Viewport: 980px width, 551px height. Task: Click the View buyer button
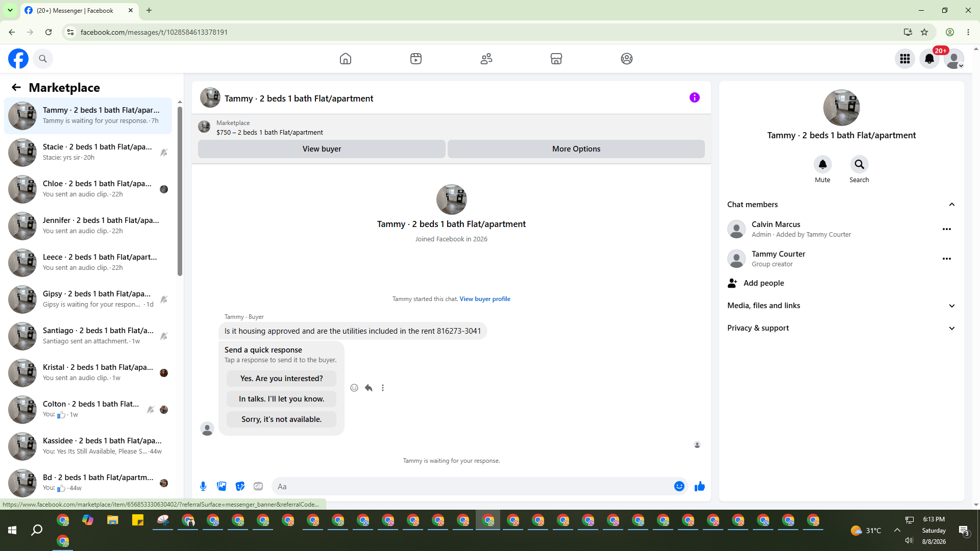(322, 149)
